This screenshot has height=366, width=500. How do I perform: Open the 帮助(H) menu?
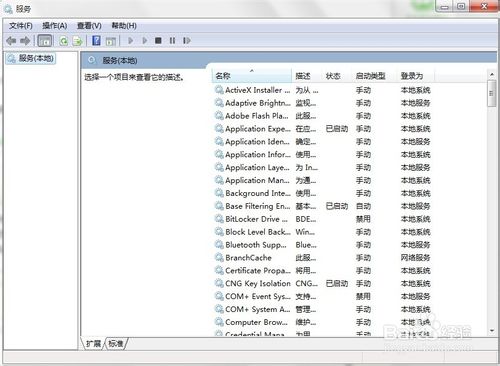click(x=124, y=26)
